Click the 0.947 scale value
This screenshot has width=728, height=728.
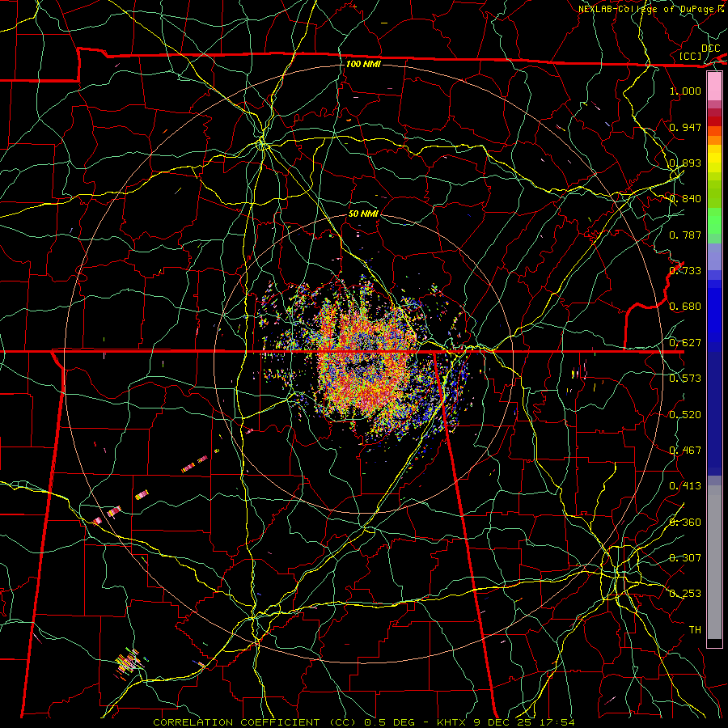click(x=685, y=127)
